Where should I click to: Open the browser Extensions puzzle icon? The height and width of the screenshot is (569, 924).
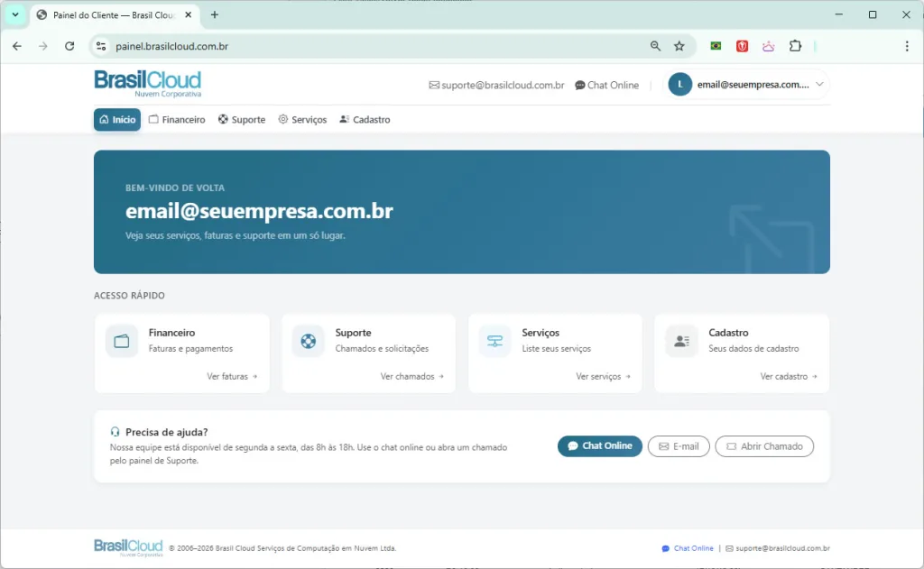pyautogui.click(x=795, y=45)
